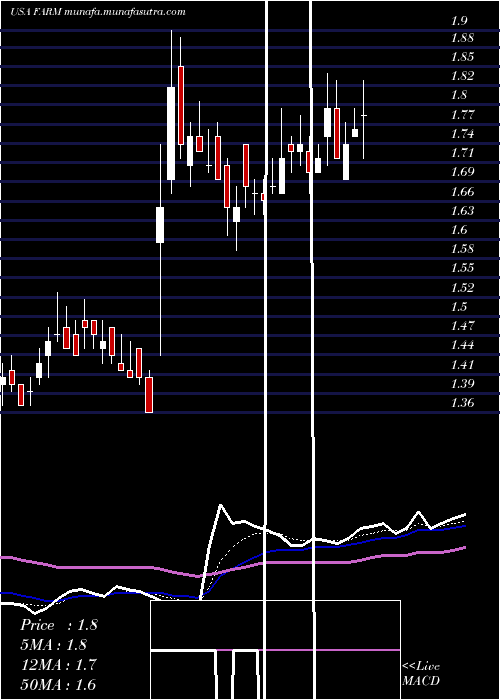500x700 pixels.
Task: Select the 1.44 price axis label
Action: click(462, 345)
